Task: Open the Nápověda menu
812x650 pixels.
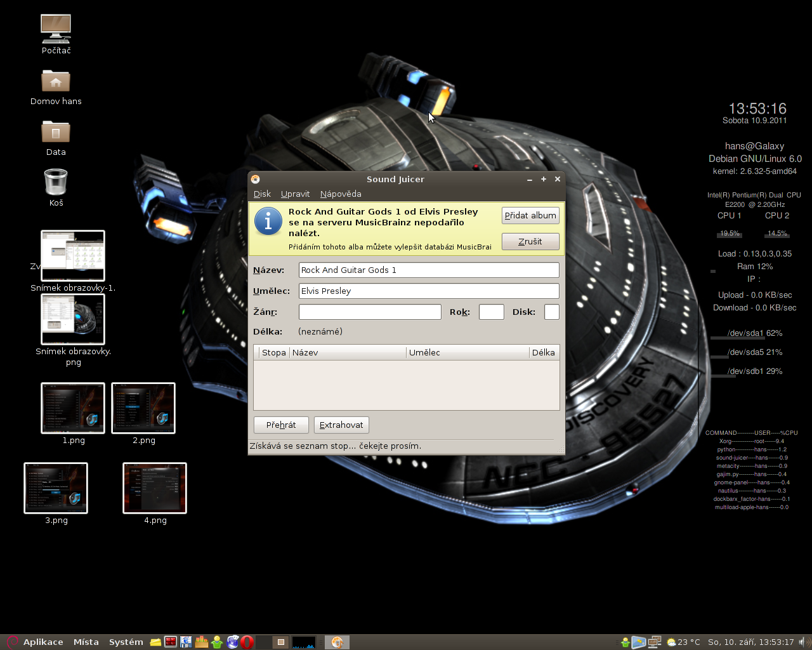Action: 341,194
